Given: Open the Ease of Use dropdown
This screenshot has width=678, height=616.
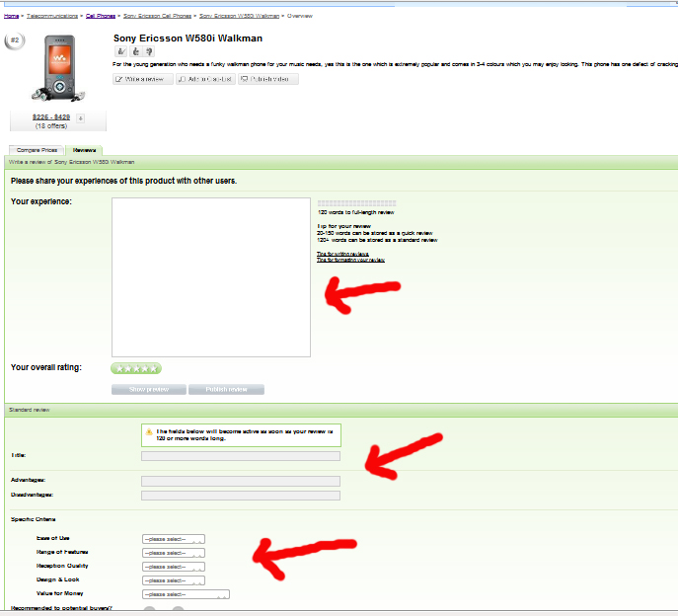Looking at the screenshot, I should (174, 539).
